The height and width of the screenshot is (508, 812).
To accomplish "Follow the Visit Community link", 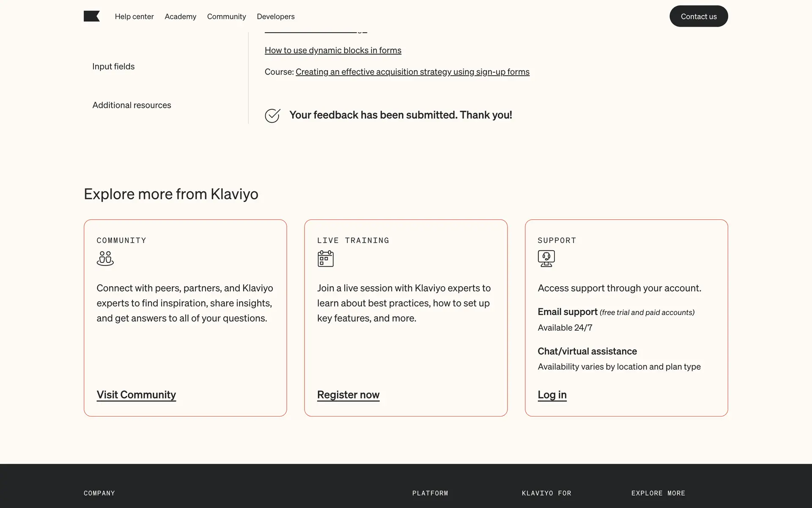I will pyautogui.click(x=136, y=395).
